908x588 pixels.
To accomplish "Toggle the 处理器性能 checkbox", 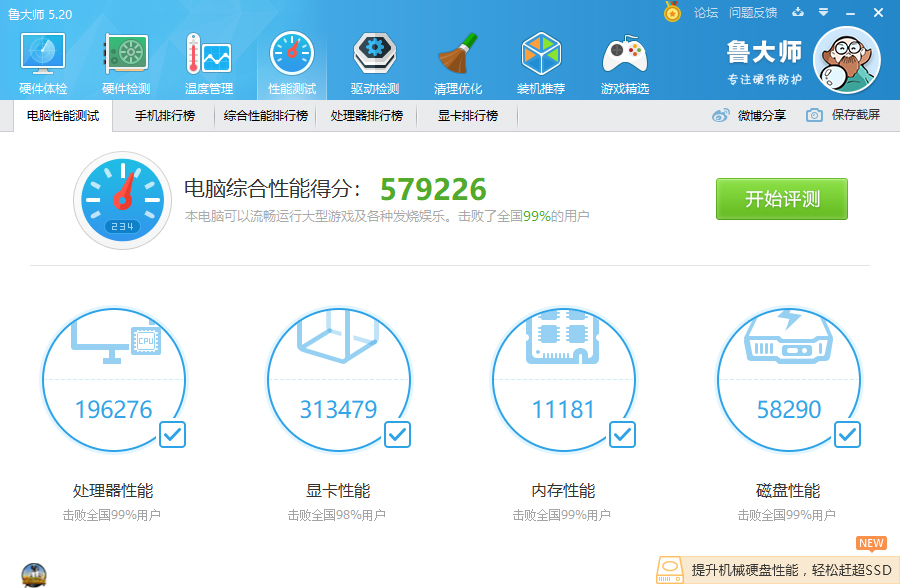I will [172, 434].
